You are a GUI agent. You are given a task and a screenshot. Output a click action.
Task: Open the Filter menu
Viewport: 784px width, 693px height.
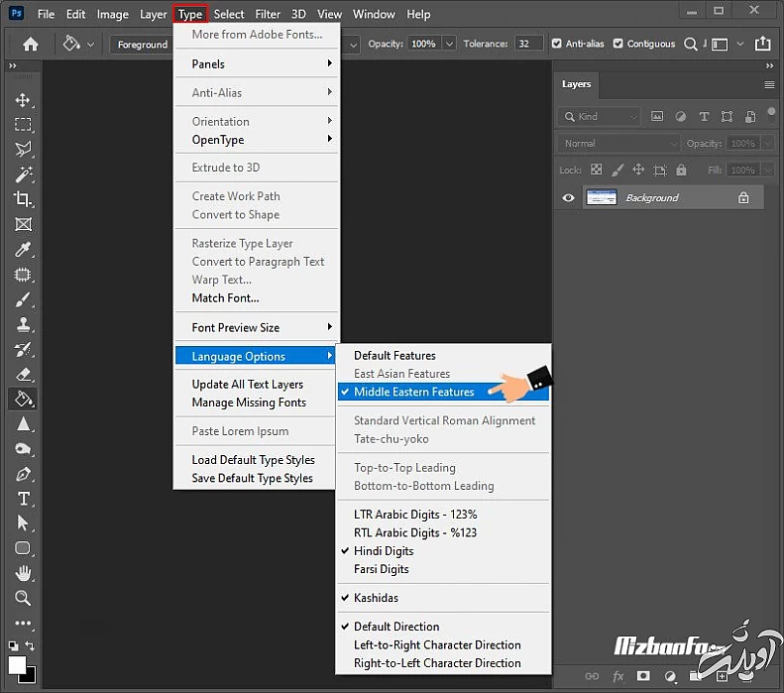(268, 14)
